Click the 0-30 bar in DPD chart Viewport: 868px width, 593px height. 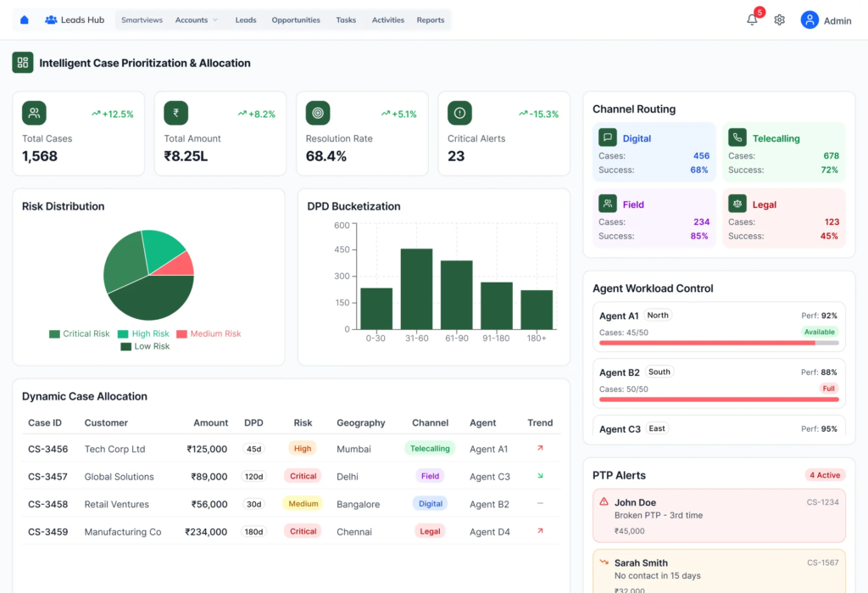(x=376, y=309)
